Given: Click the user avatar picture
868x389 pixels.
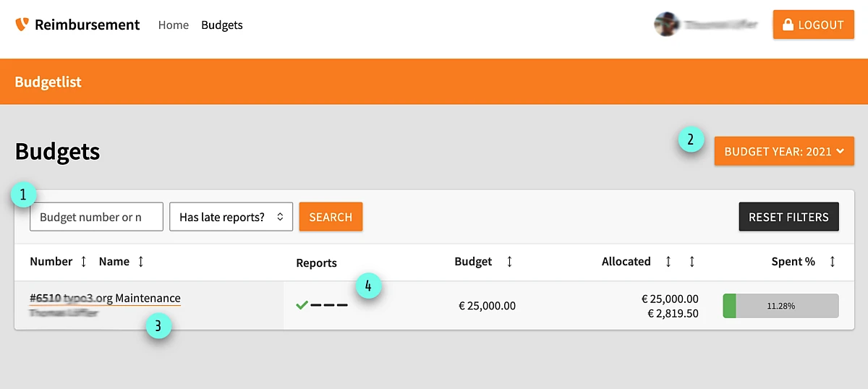Looking at the screenshot, I should click(x=665, y=25).
